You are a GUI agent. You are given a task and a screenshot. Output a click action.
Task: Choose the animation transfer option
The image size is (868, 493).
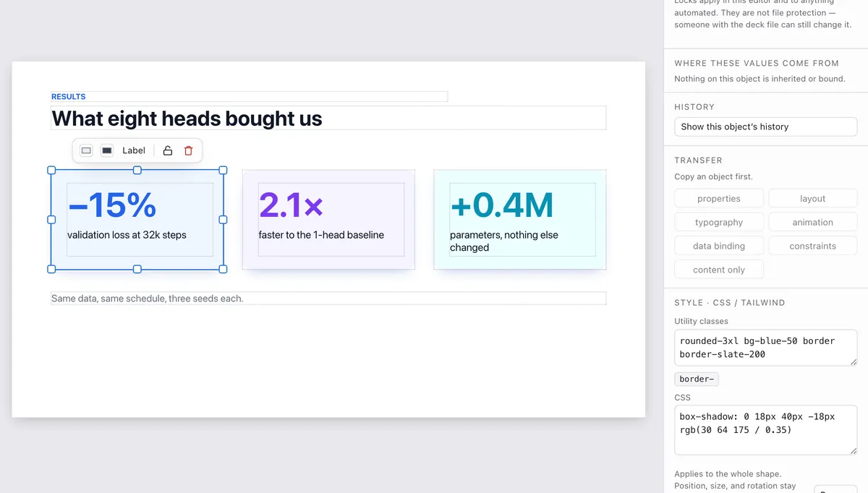coord(813,223)
